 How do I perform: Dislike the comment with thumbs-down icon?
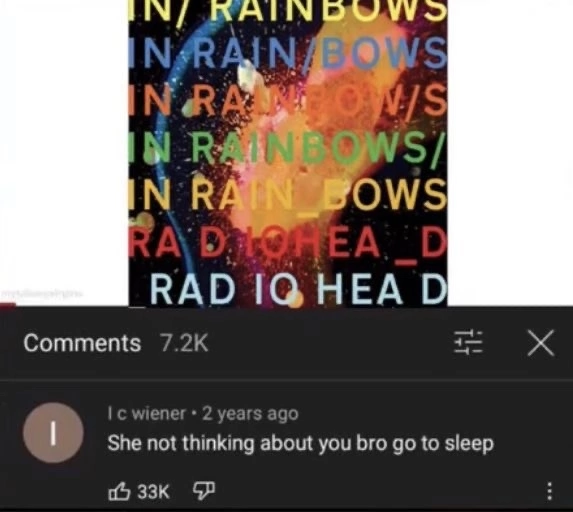coord(204,491)
